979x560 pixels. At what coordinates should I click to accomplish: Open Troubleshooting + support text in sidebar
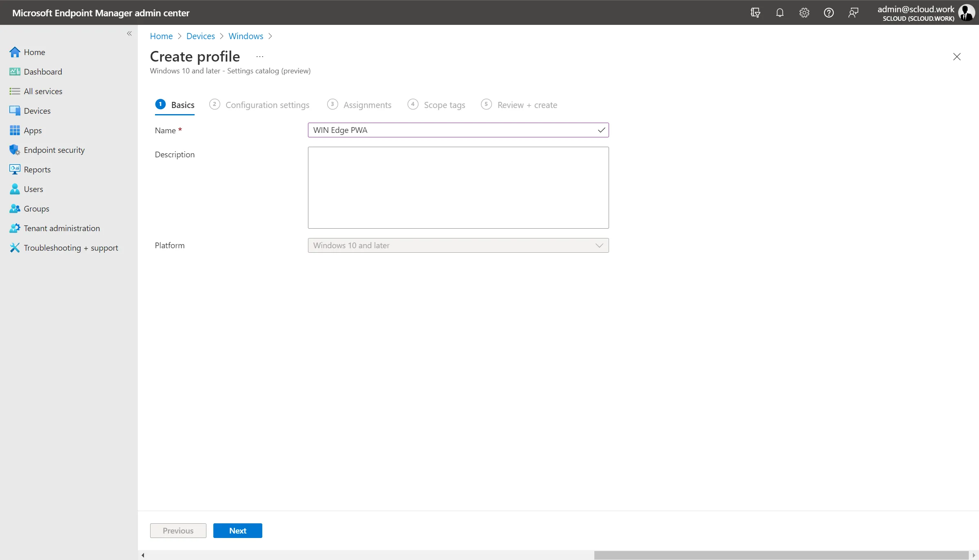point(71,248)
